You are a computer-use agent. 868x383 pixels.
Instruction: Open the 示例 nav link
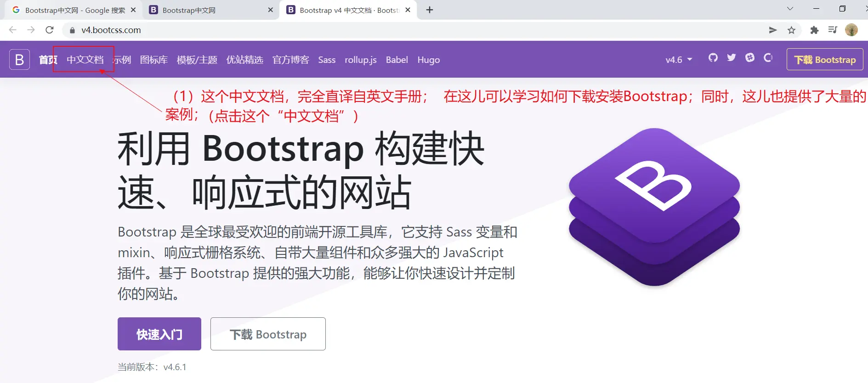coord(122,60)
